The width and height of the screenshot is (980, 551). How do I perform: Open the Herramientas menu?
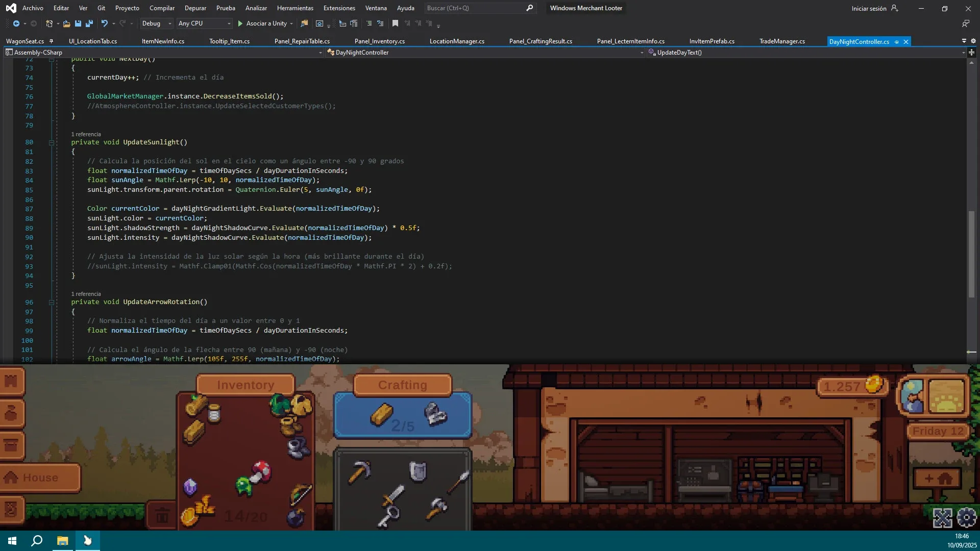coord(295,8)
